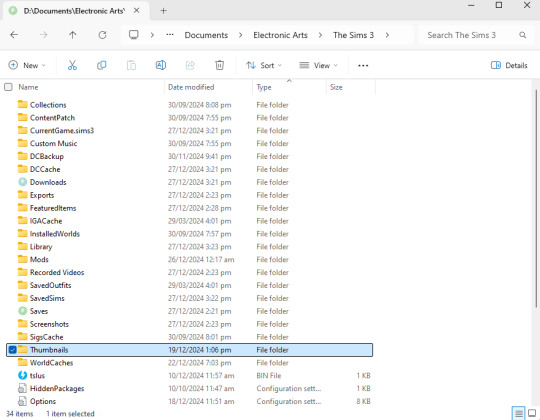Sort by Date modified column header

click(x=191, y=87)
